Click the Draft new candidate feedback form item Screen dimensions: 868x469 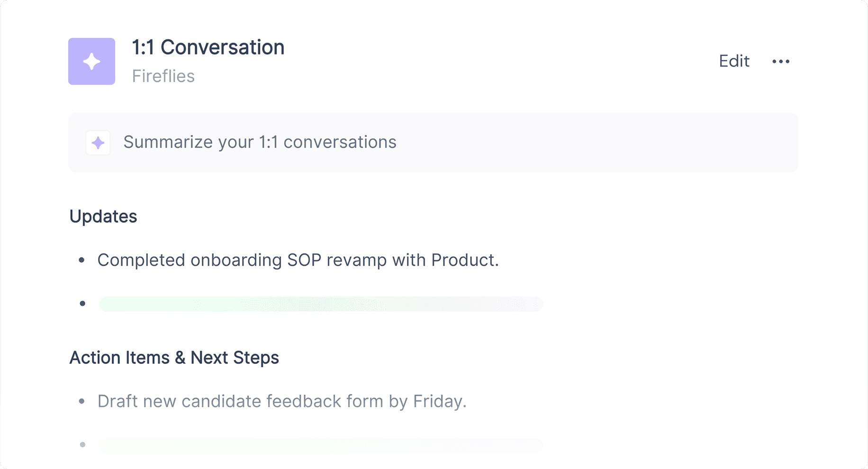pyautogui.click(x=282, y=401)
